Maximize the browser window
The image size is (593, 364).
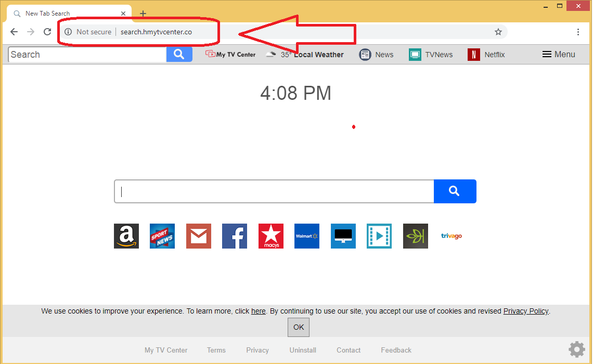(x=560, y=6)
